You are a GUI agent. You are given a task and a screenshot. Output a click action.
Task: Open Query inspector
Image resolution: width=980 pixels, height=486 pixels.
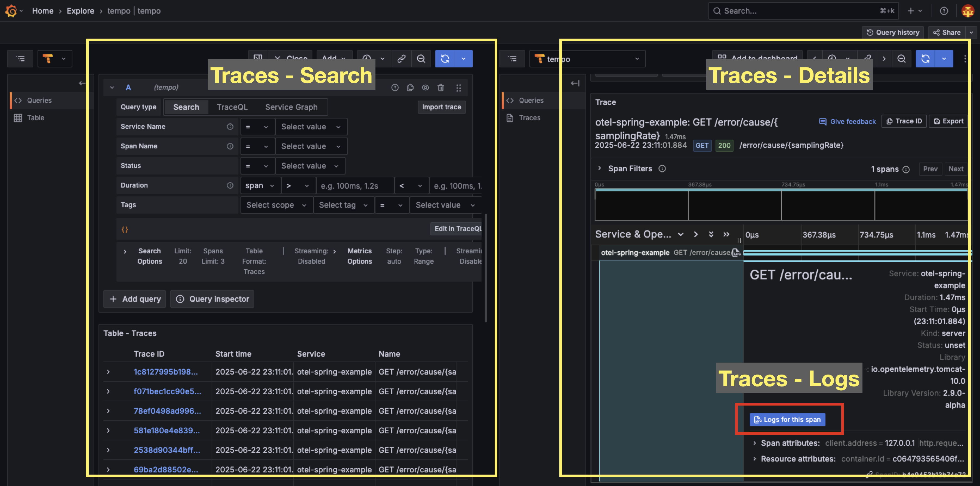[x=212, y=299]
